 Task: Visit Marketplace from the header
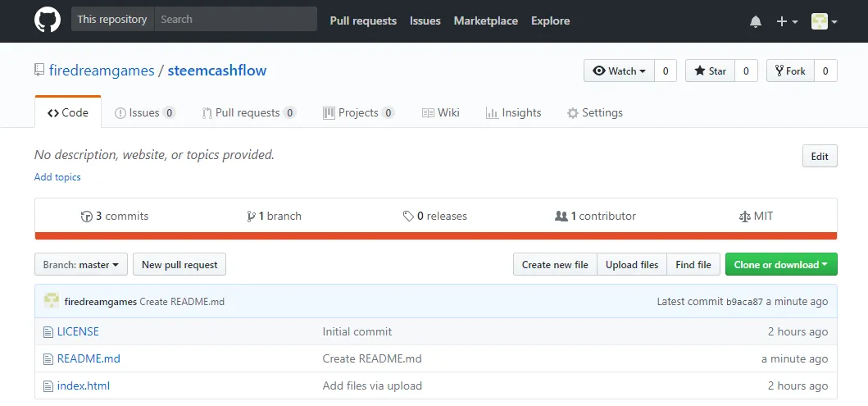click(485, 21)
